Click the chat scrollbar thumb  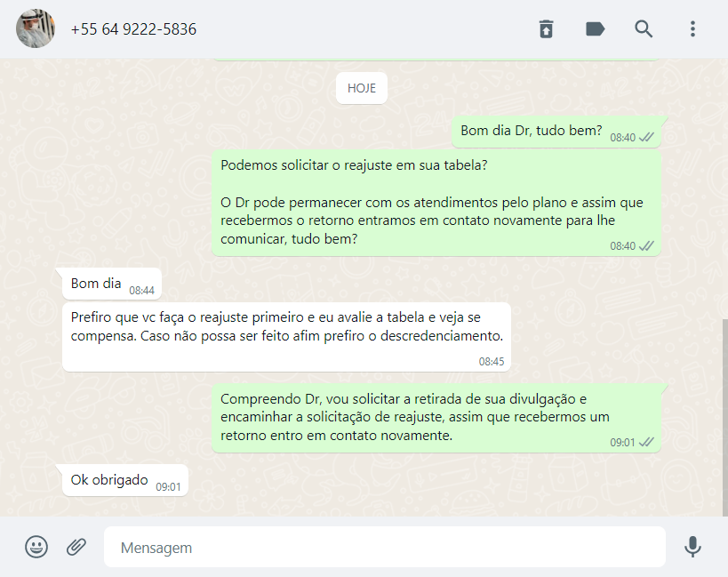tap(724, 417)
